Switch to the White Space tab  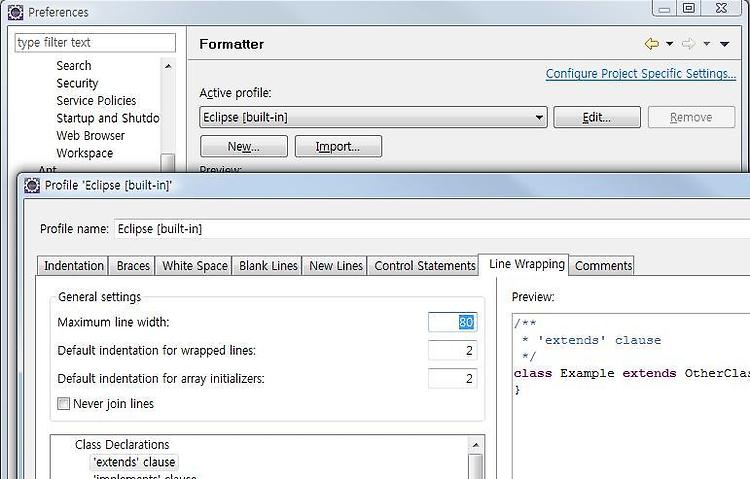pos(194,266)
